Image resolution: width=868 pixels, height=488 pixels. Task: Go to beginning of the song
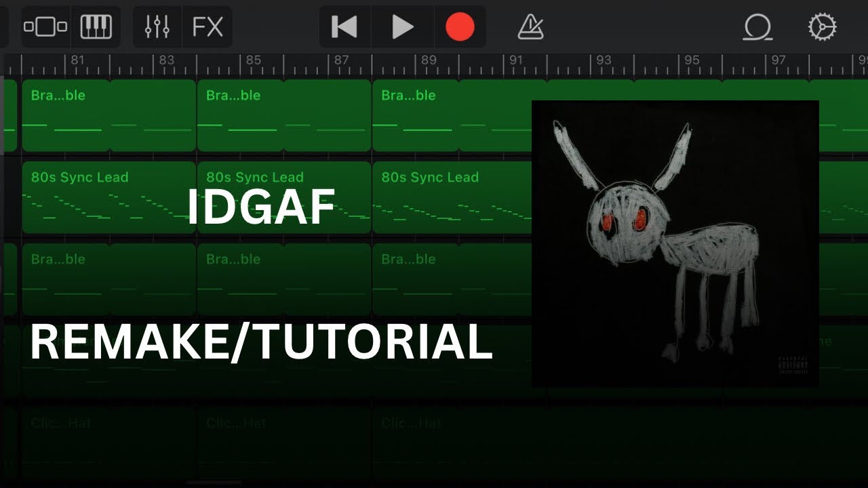[x=344, y=27]
